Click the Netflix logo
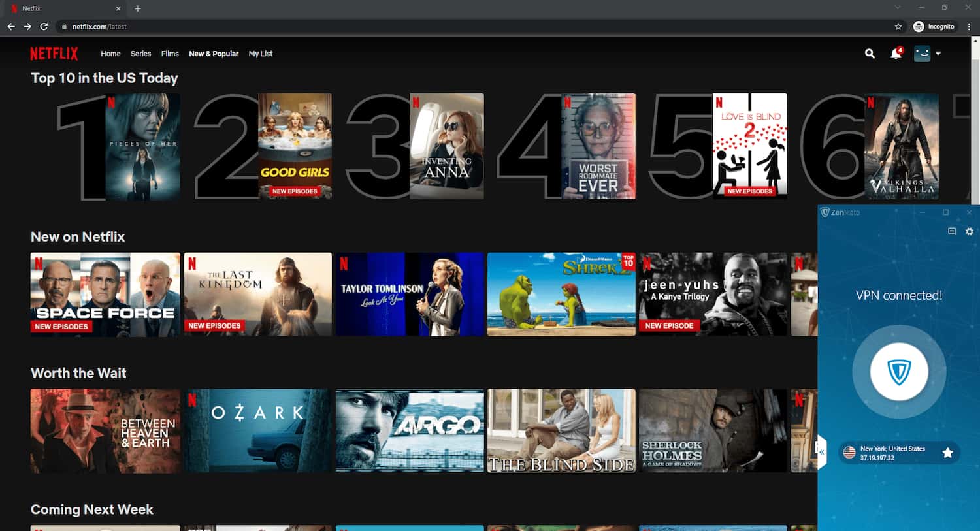 [x=54, y=54]
